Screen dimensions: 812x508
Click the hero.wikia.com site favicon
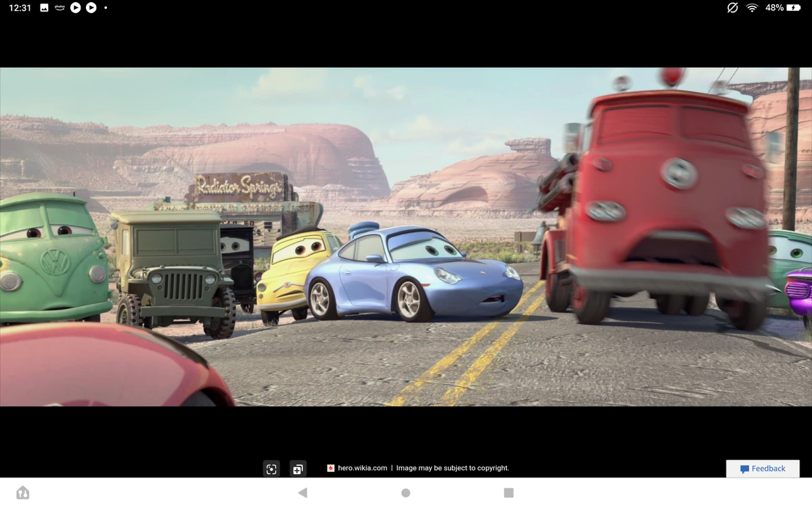[330, 467]
